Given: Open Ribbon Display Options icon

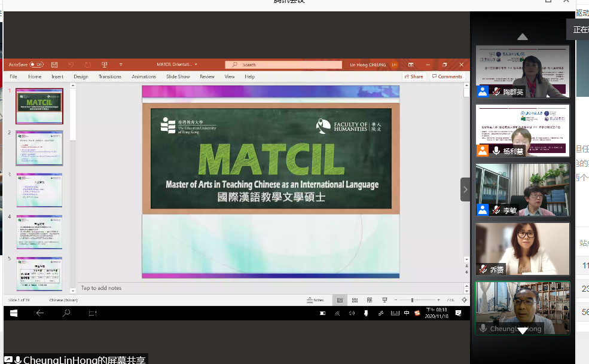Looking at the screenshot, I should (411, 65).
